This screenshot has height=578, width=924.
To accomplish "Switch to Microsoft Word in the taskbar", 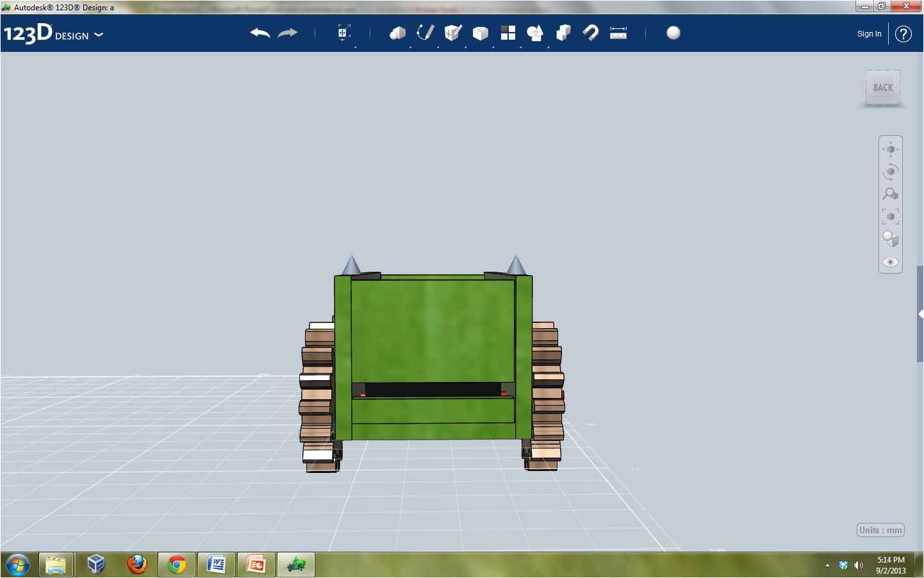I will click(217, 565).
